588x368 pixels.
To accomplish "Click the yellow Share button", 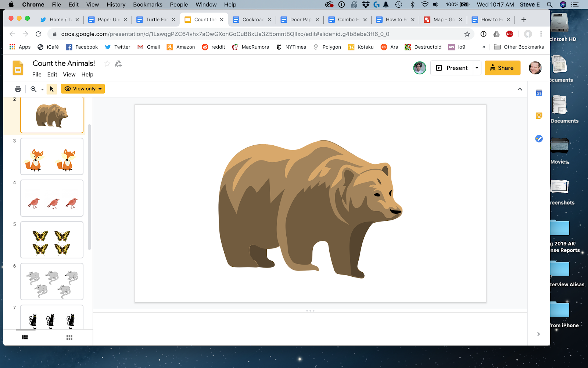I will click(x=502, y=68).
